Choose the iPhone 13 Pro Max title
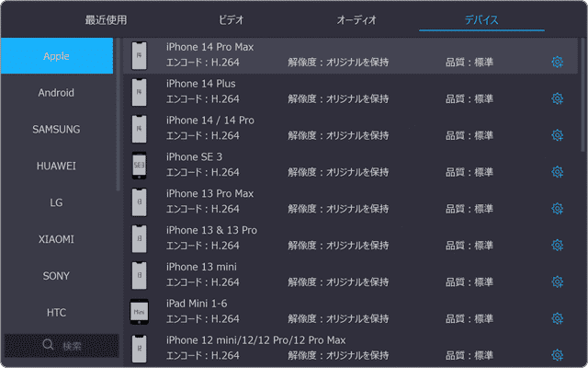Screen dimensions: 588x368 [x=210, y=193]
